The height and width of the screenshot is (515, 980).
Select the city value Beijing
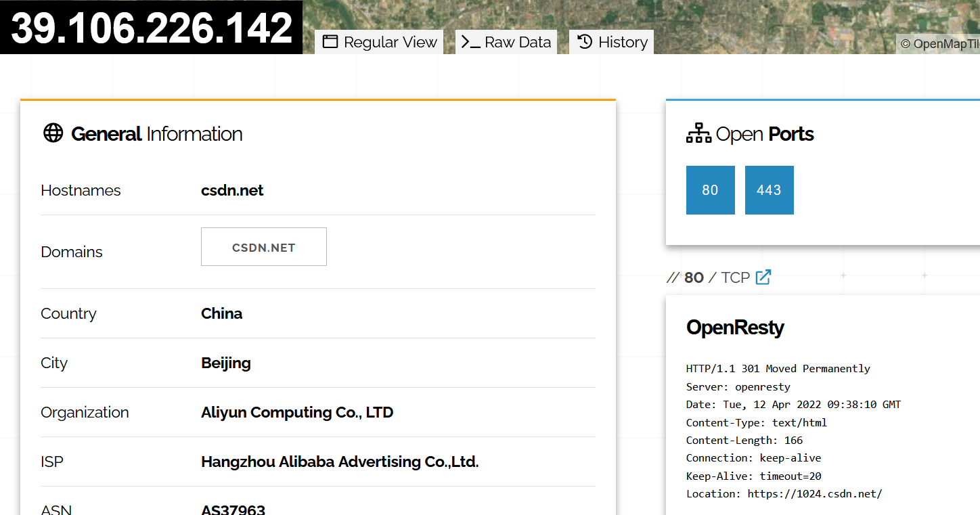pos(226,363)
